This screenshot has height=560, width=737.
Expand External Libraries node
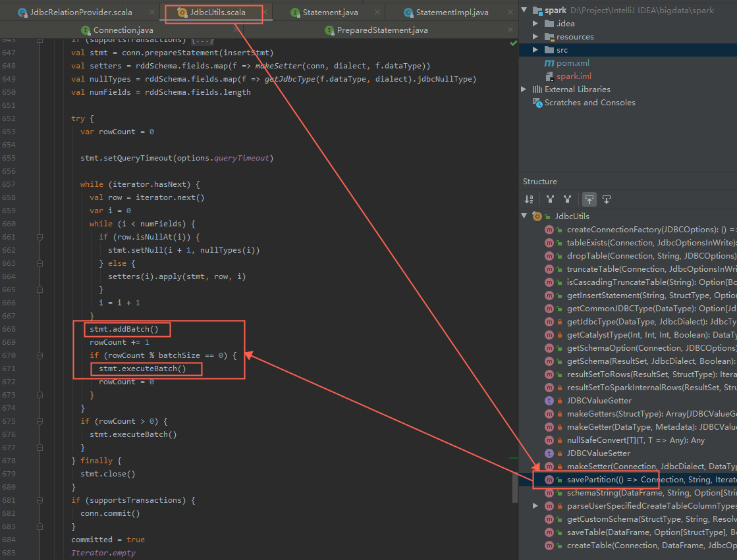(x=524, y=89)
